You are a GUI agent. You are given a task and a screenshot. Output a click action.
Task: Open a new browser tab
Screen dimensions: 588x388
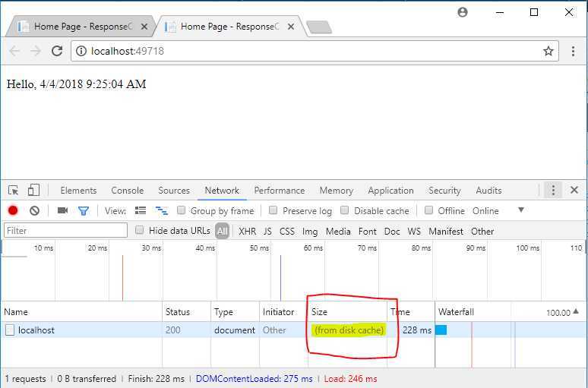tap(319, 27)
